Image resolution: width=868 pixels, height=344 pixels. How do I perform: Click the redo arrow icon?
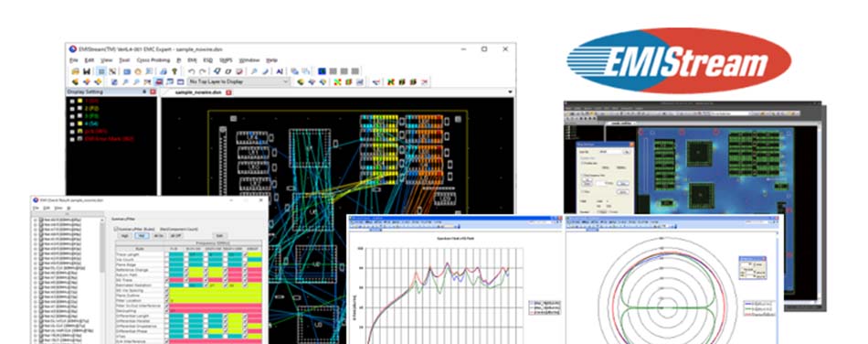[203, 71]
